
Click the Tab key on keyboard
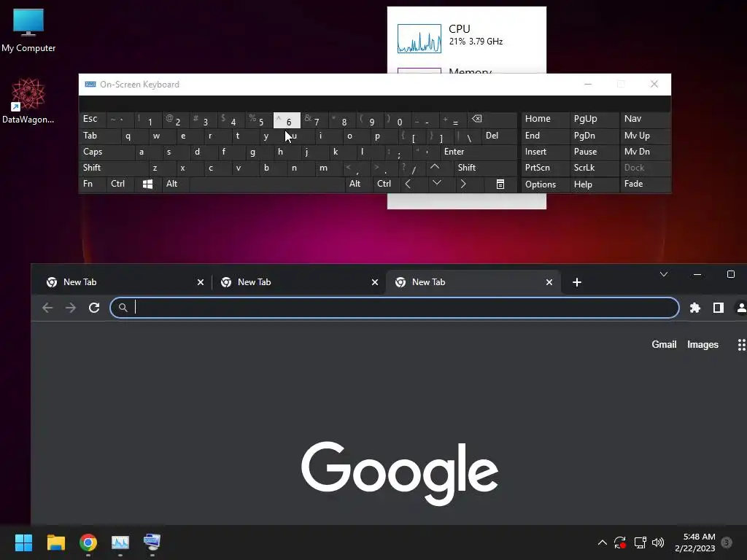[x=99, y=136]
